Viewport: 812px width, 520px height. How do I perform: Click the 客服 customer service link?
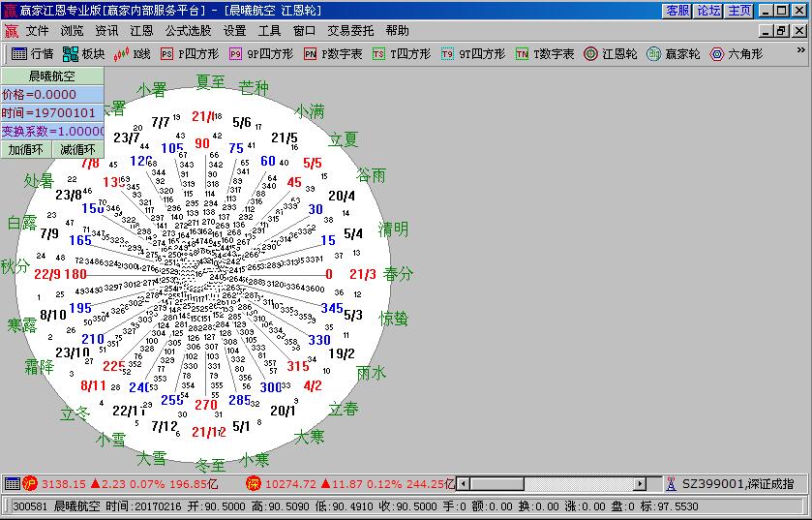click(x=677, y=11)
